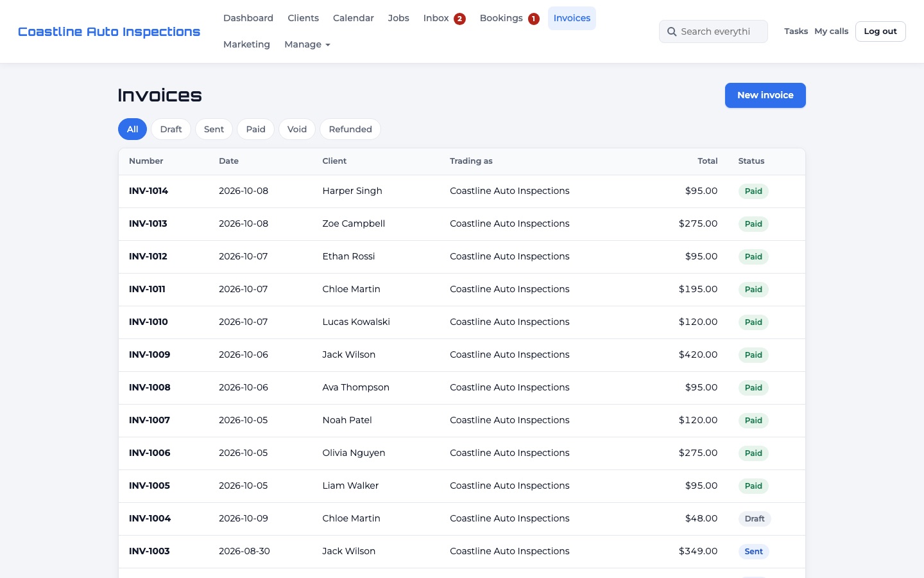Click the Total column header
Viewport: 924px width, 578px height.
pos(708,161)
